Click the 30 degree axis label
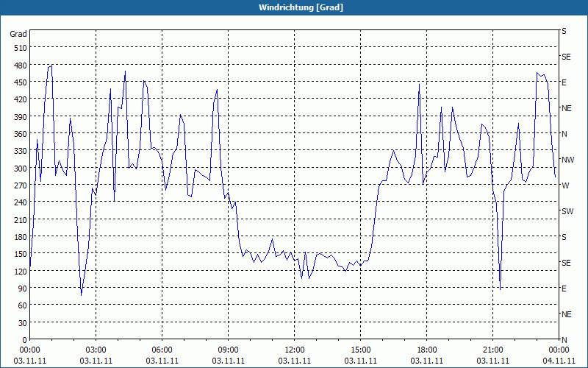The width and height of the screenshot is (588, 368). 23,323
